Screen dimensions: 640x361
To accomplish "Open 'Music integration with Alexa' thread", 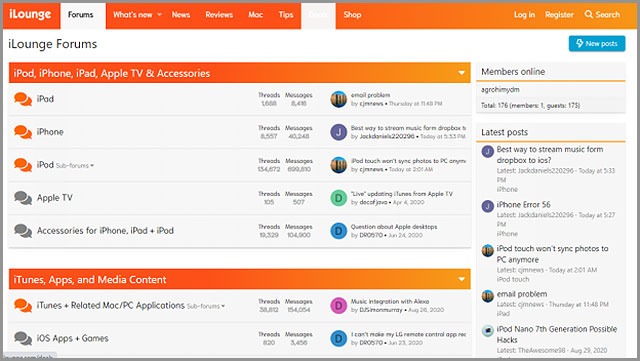I will (x=390, y=301).
